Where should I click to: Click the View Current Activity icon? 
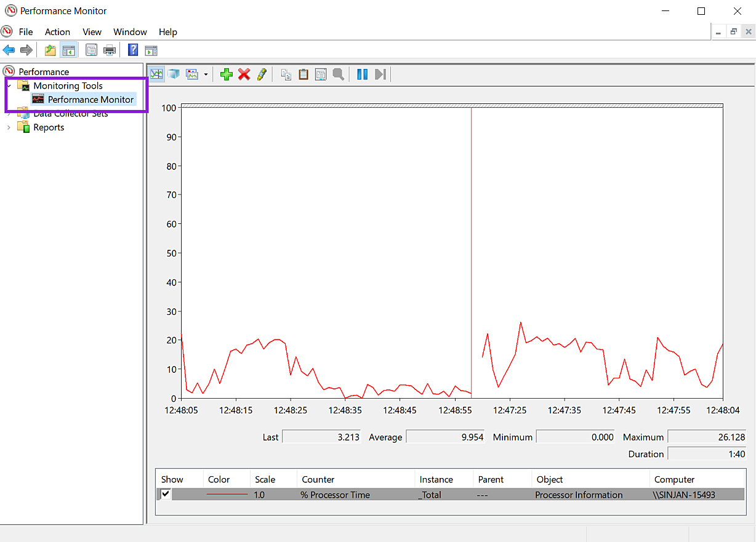(x=157, y=74)
